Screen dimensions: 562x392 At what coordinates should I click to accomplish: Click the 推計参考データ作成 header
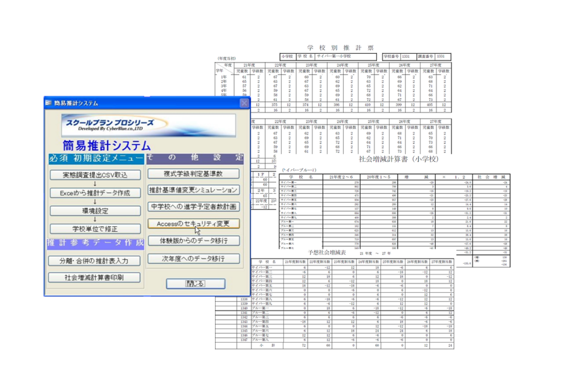point(95,243)
